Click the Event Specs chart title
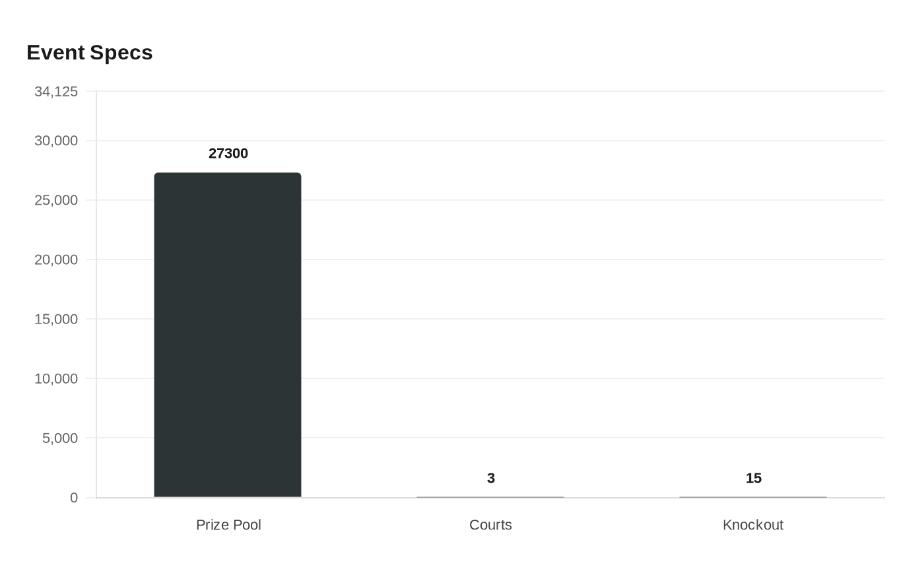Screen dimensions: 924x581 click(90, 53)
